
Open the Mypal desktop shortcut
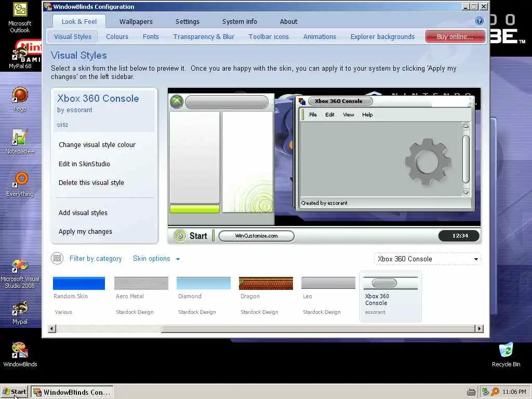tap(20, 312)
